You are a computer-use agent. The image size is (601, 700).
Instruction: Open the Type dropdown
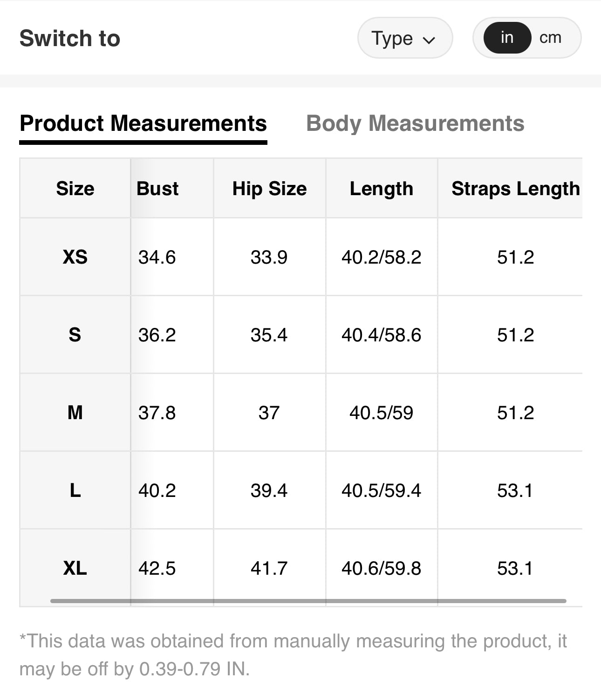(x=404, y=38)
